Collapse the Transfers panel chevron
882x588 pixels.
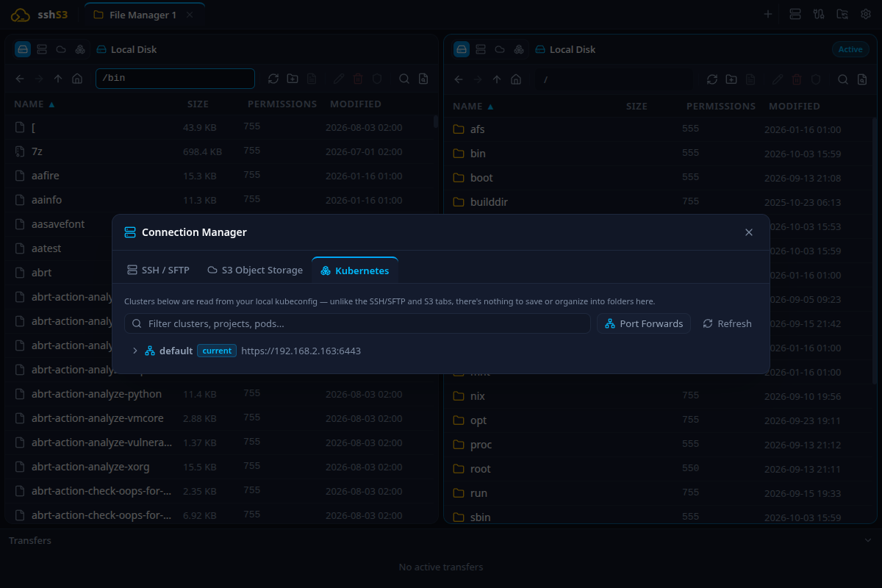[x=867, y=540]
